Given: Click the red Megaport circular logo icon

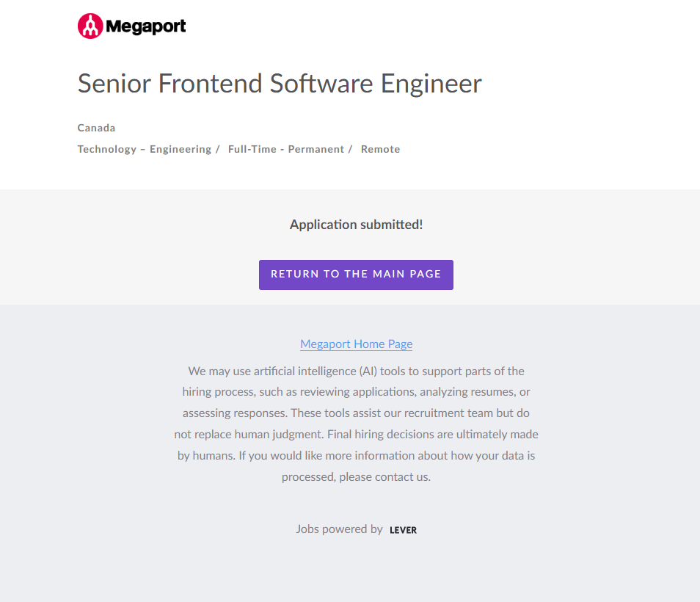Looking at the screenshot, I should coord(90,26).
